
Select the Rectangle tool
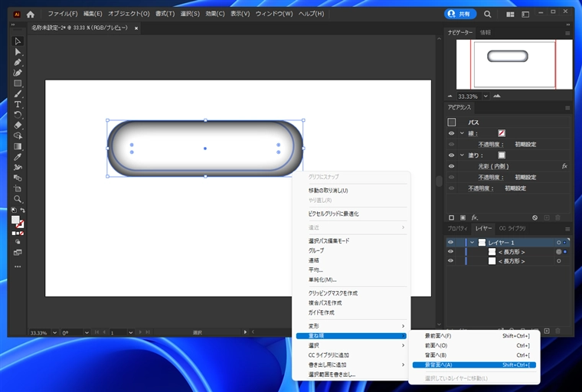tap(18, 83)
